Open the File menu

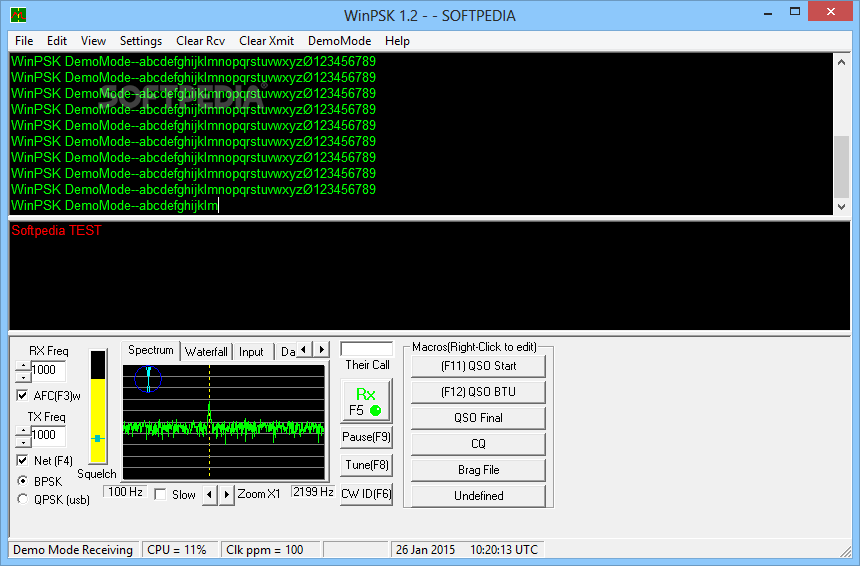coord(24,41)
